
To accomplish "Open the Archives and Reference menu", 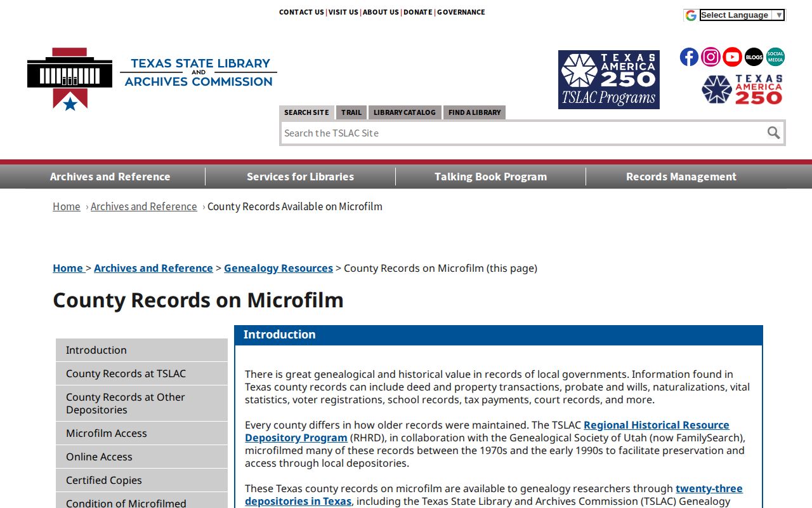I will point(110,177).
